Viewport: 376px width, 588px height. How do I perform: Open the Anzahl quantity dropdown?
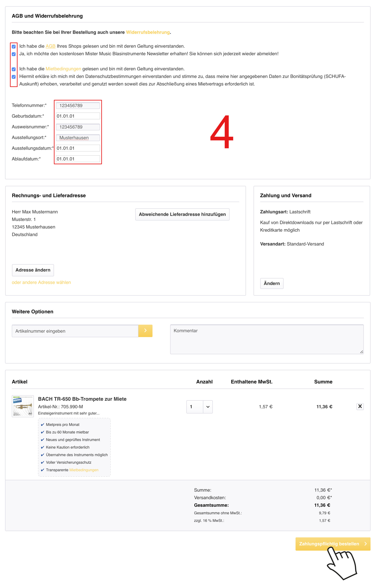click(199, 407)
